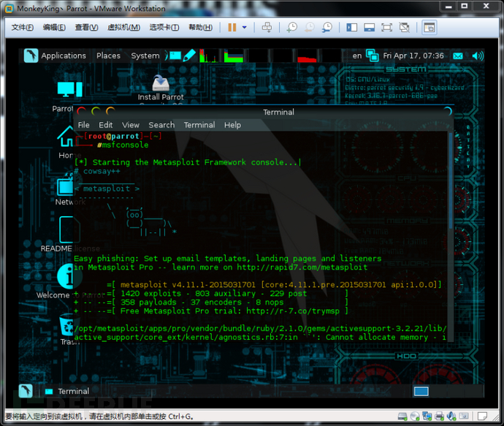Open the Terminal menu in the terminal menubar
The width and height of the screenshot is (504, 426).
pyautogui.click(x=199, y=125)
